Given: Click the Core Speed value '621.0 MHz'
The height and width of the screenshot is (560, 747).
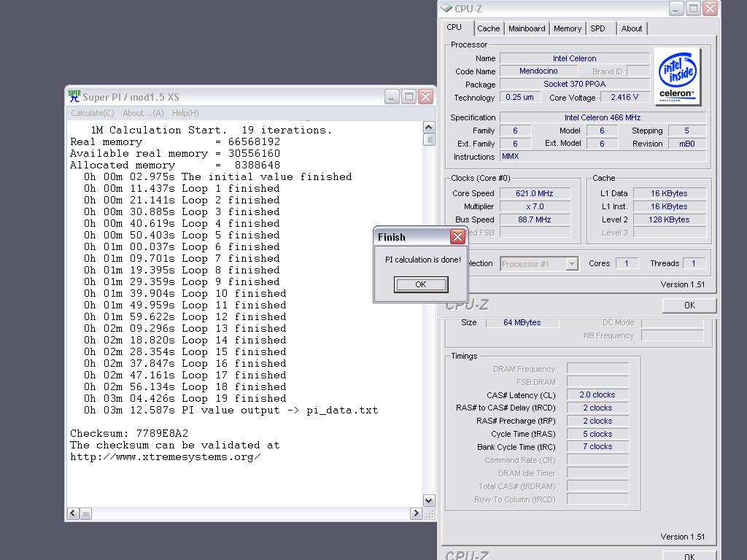Looking at the screenshot, I should tap(535, 193).
